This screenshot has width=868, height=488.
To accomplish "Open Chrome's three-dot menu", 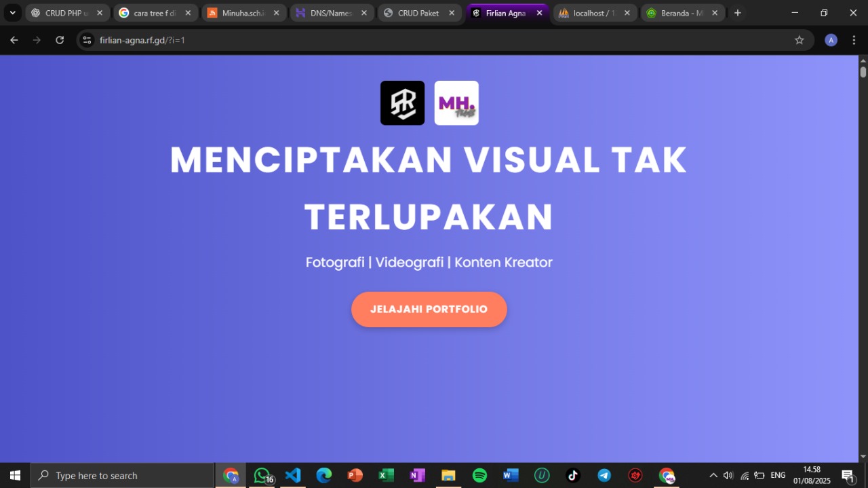I will pos(854,40).
